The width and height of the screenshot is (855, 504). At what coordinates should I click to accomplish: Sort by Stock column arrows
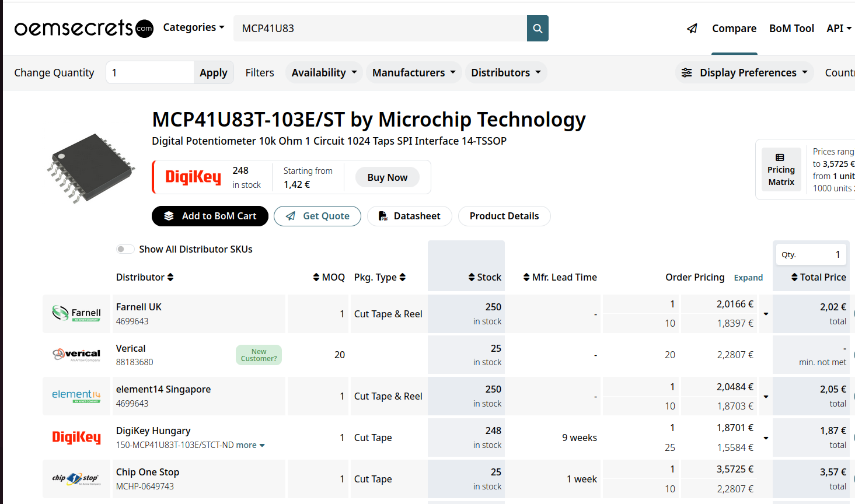[x=472, y=277]
